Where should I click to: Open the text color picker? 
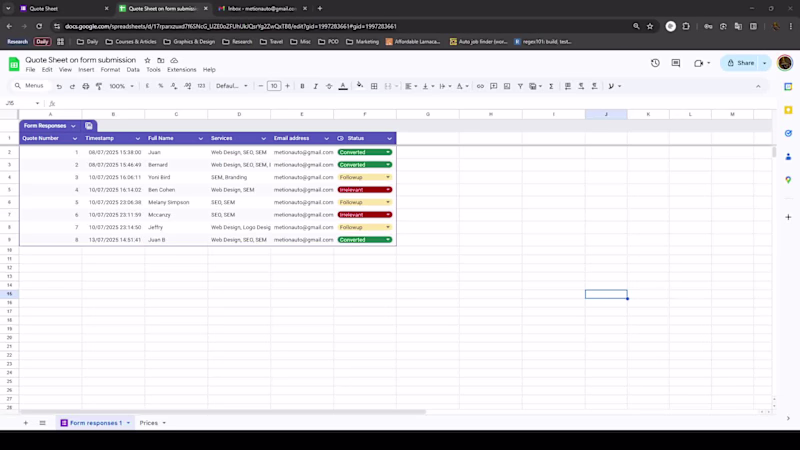343,86
